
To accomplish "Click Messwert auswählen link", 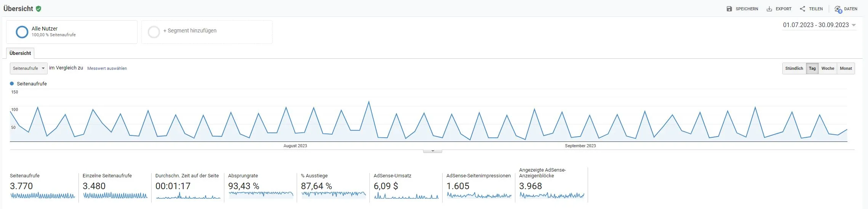I will [x=107, y=68].
